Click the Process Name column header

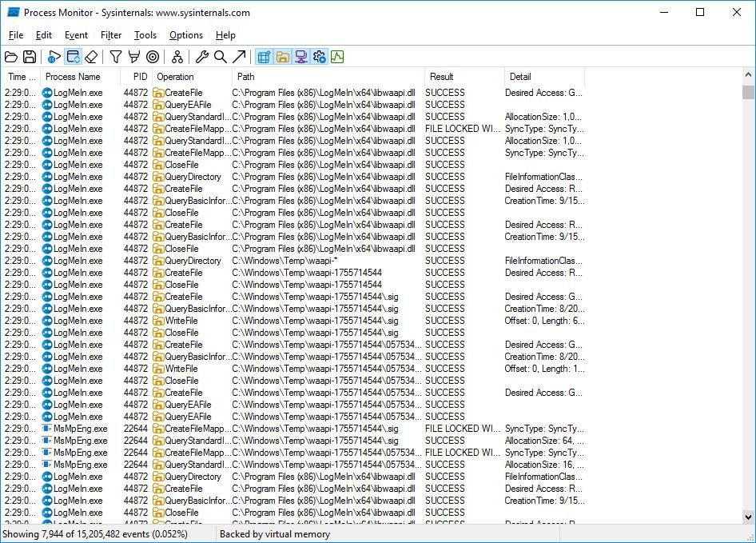[73, 77]
